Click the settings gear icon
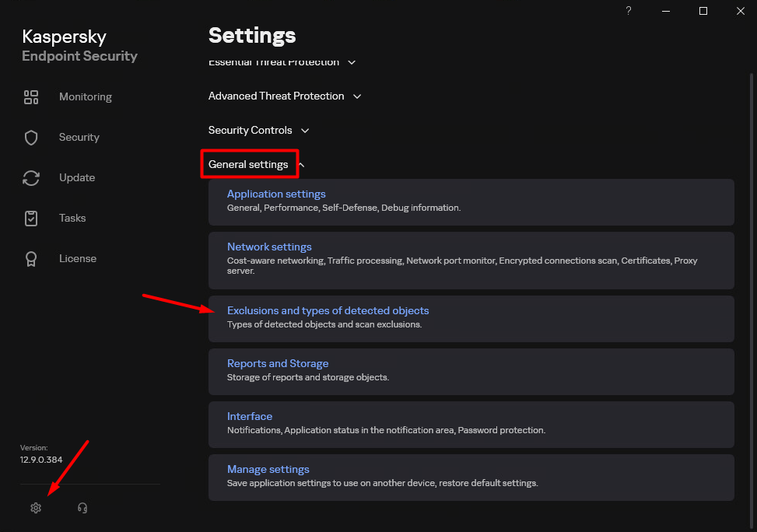 click(x=35, y=507)
